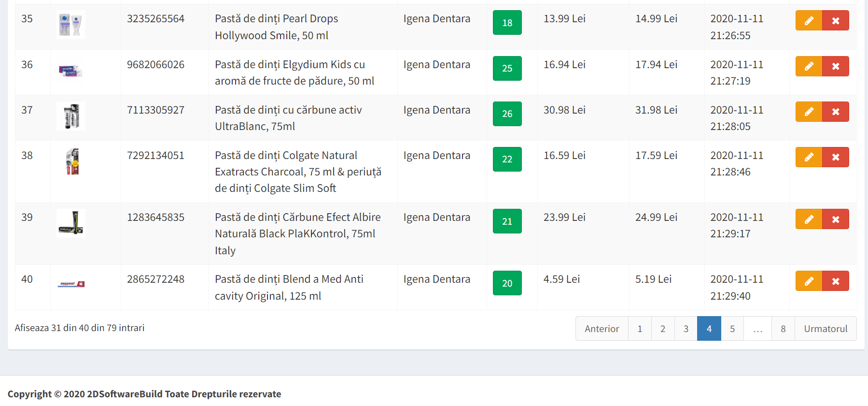The height and width of the screenshot is (406, 868).
Task: Delete product 40 using the red X icon
Action: pos(836,281)
